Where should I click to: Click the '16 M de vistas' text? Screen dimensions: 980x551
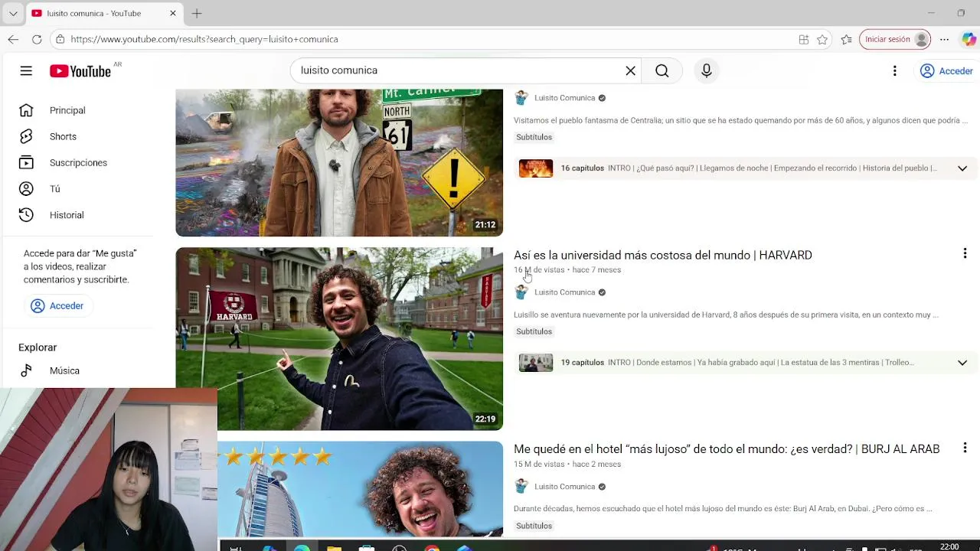[539, 270]
